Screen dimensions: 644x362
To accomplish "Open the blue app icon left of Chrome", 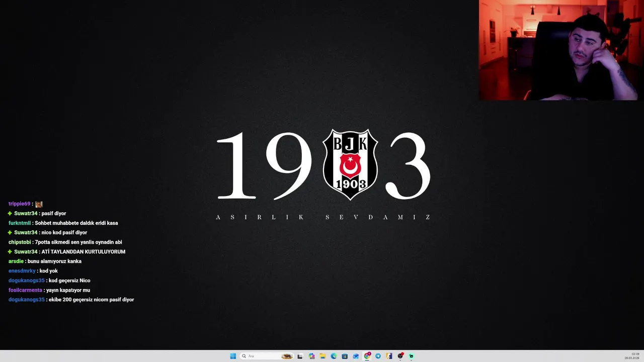I will tap(356, 356).
